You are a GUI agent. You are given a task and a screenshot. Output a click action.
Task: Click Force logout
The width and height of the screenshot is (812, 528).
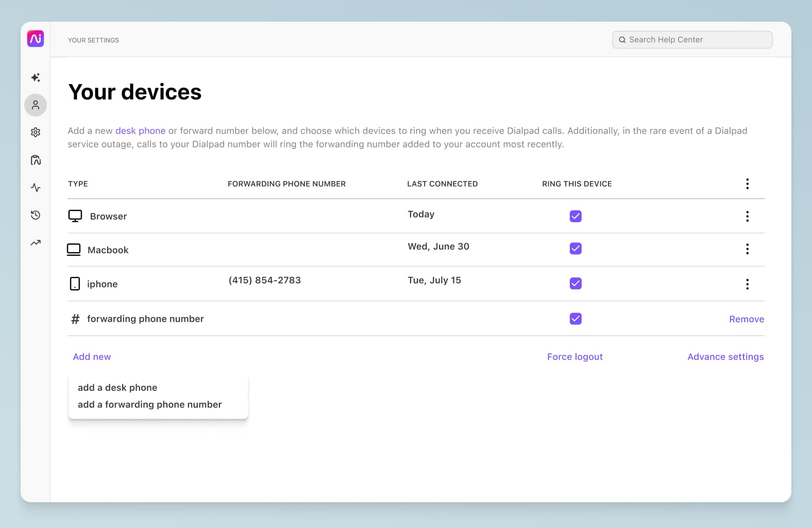[575, 357]
